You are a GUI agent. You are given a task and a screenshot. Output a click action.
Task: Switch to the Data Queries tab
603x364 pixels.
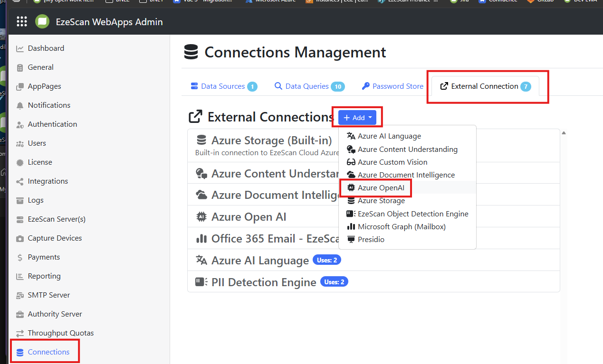pyautogui.click(x=309, y=86)
